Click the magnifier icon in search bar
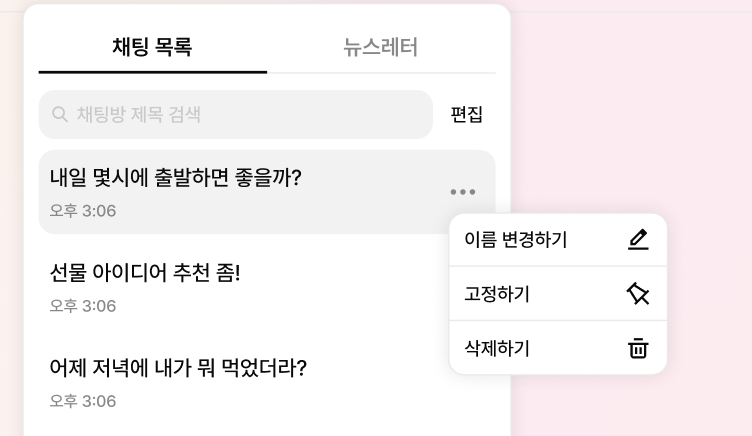 tap(59, 114)
